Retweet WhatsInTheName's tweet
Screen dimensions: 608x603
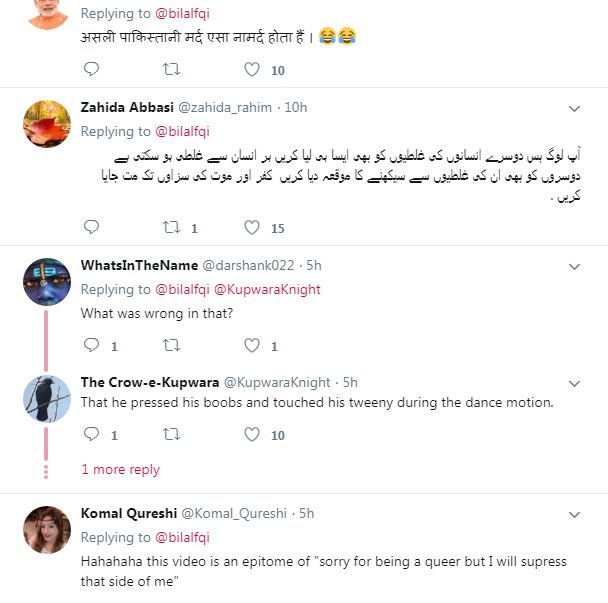171,346
